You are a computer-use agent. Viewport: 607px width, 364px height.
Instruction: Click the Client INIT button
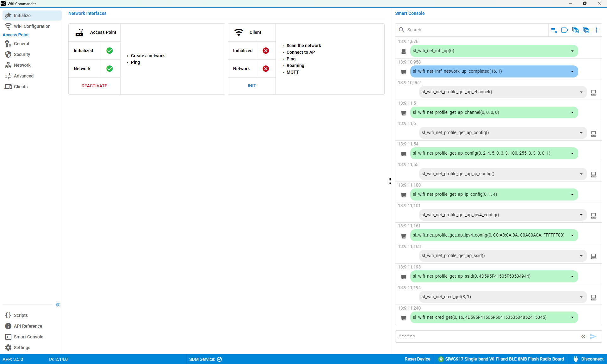(252, 86)
